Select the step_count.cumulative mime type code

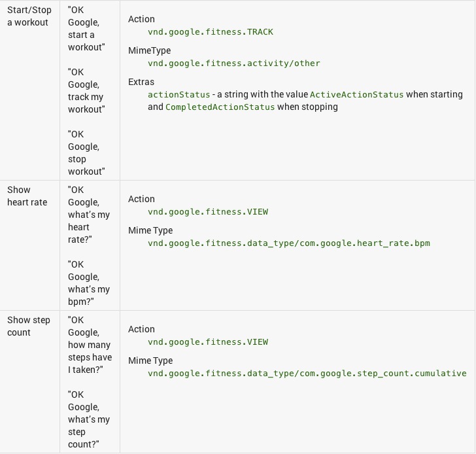pos(307,374)
